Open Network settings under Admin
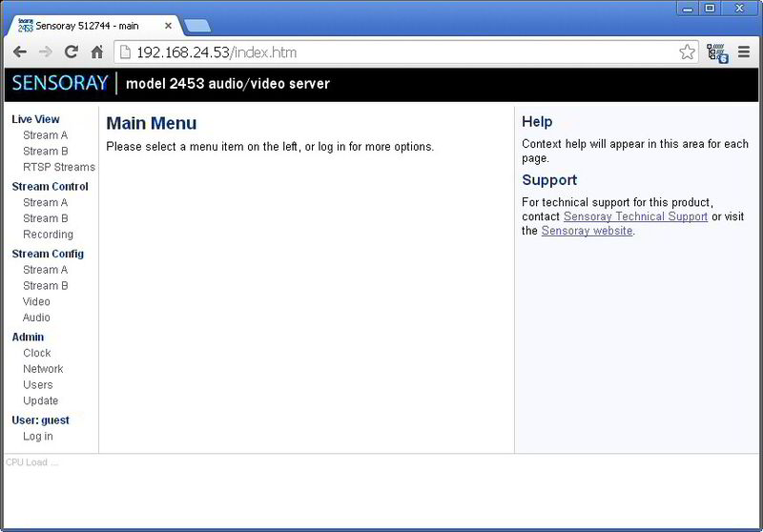The image size is (763, 532). (43, 369)
